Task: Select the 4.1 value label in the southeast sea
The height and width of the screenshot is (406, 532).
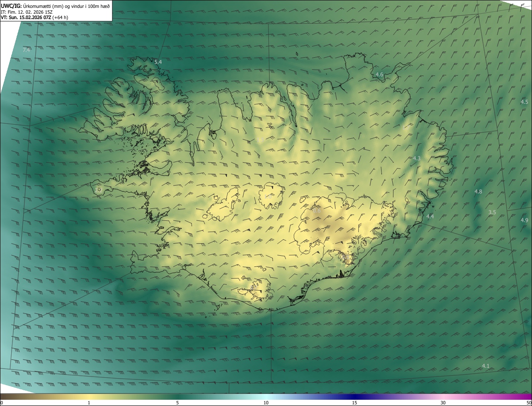Action: [x=486, y=366]
